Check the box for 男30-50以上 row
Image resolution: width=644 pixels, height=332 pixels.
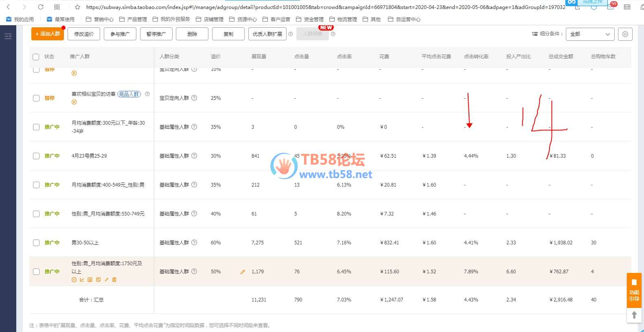tap(36, 243)
